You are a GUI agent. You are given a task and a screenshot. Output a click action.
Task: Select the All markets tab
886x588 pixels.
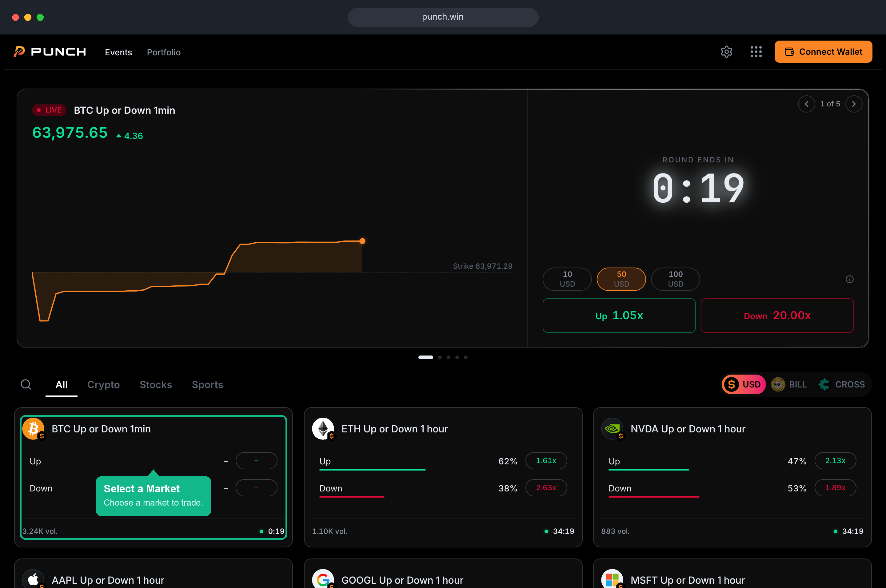click(62, 385)
